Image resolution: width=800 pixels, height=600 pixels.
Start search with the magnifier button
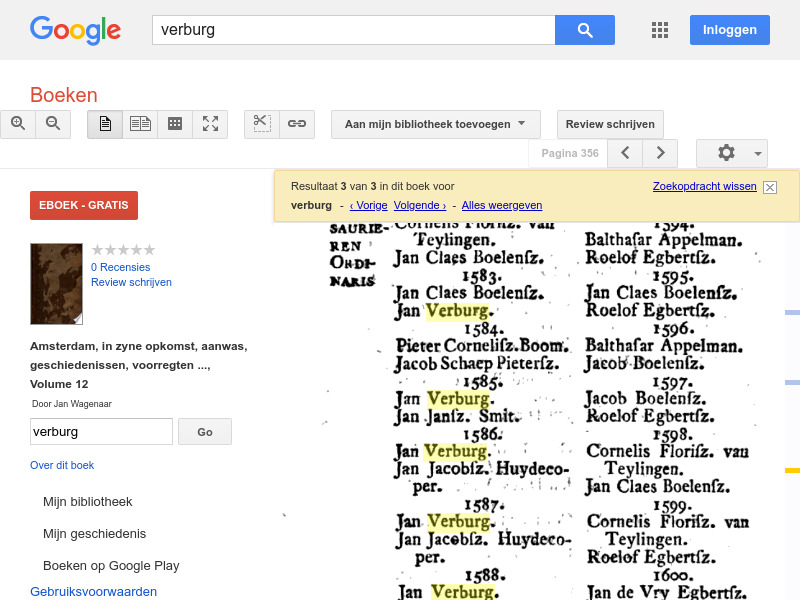tap(584, 30)
